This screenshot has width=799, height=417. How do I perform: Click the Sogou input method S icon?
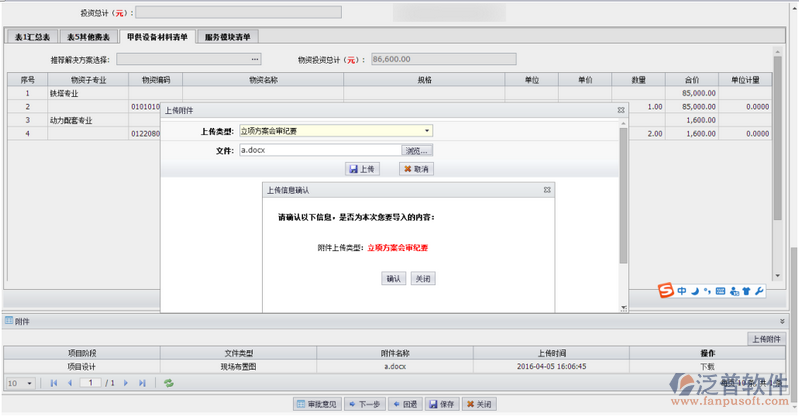pos(666,291)
